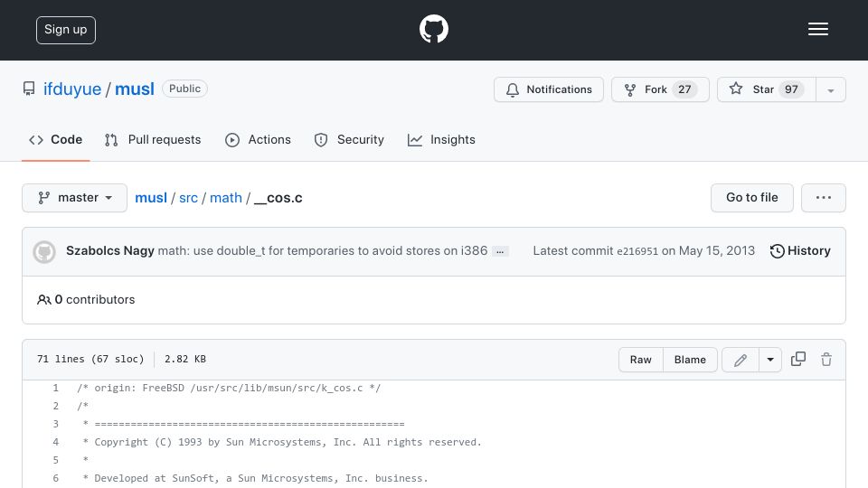Viewport: 868px width, 488px height.
Task: Navigate to math folder in breadcrumb
Action: coord(226,198)
